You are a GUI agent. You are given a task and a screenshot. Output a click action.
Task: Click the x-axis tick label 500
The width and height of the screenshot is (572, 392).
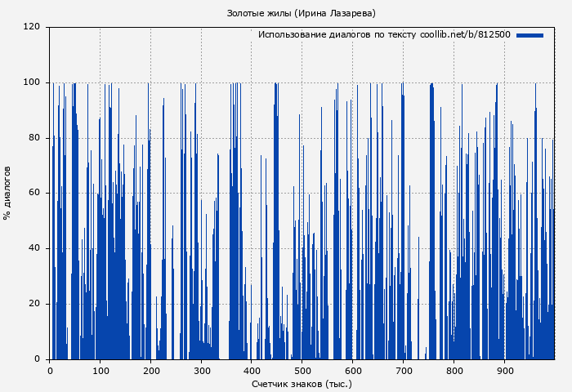303,371
